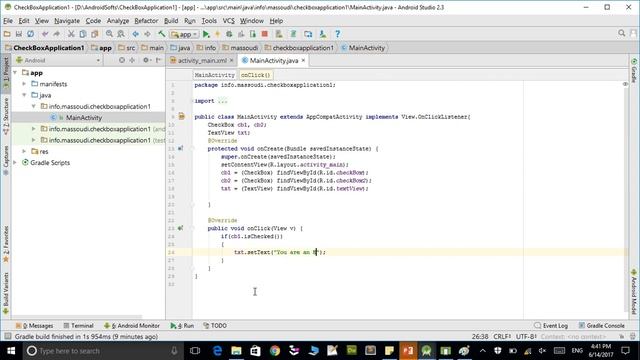This screenshot has height=360, width=640.
Task: Click the onClick() breadcrumb in editor
Action: (256, 75)
